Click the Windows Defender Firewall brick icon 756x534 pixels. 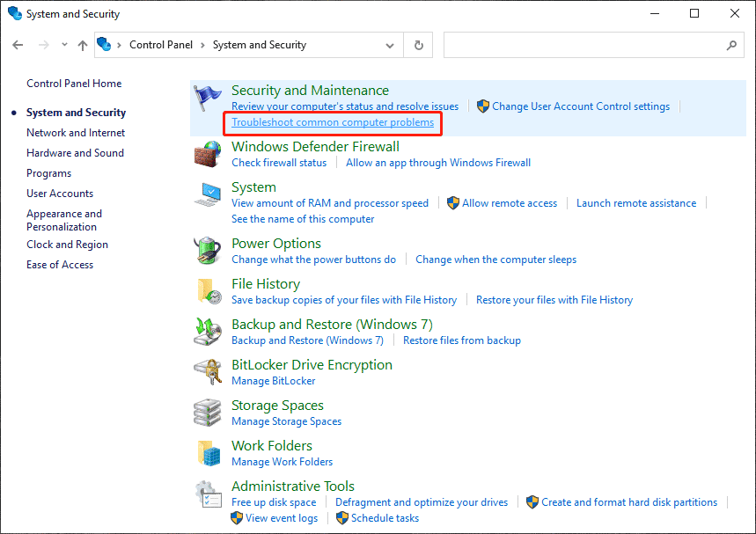click(208, 155)
